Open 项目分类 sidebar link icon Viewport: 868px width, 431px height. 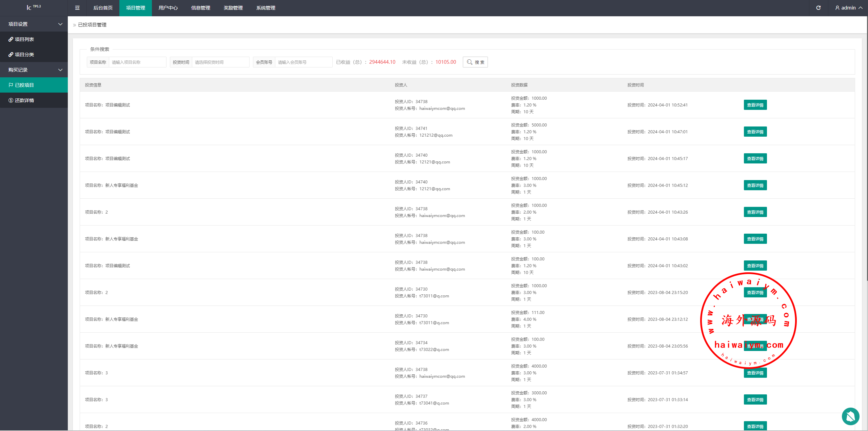click(11, 55)
